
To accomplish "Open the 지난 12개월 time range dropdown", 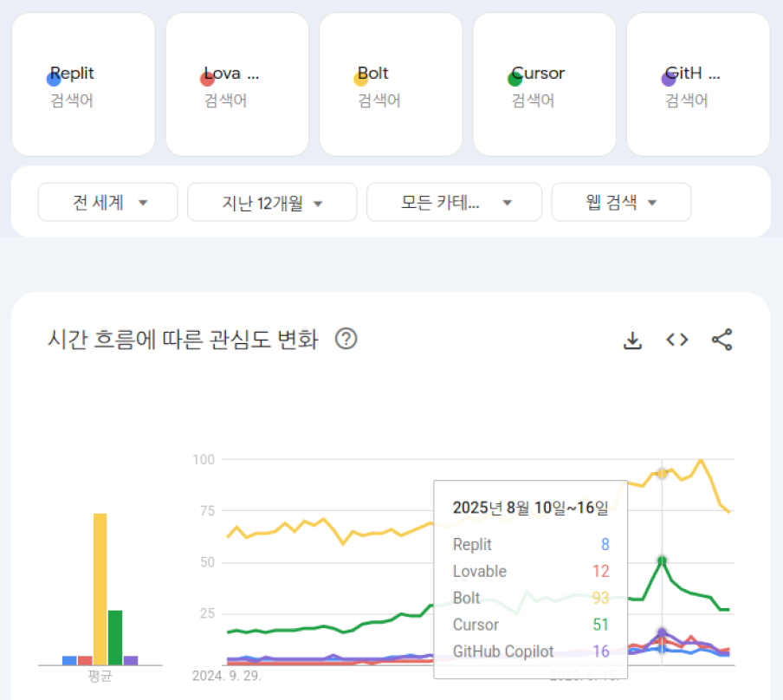I will [272, 203].
